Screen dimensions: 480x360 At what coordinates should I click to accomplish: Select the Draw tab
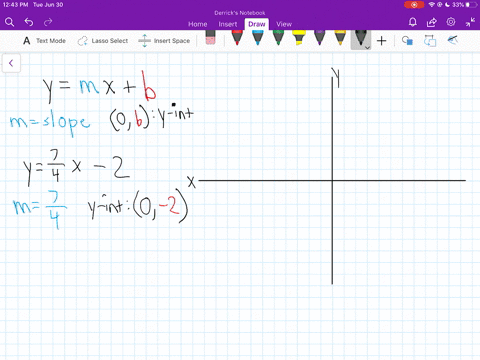pos(257,24)
